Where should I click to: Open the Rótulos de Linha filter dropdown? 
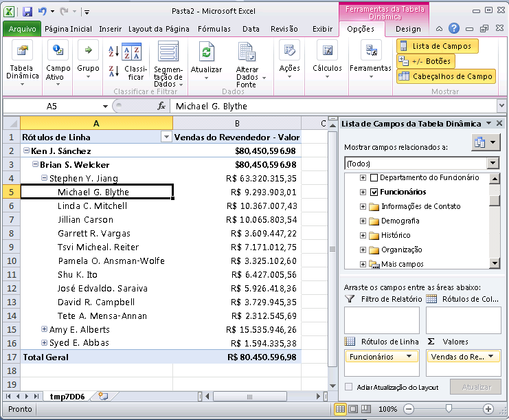point(165,137)
